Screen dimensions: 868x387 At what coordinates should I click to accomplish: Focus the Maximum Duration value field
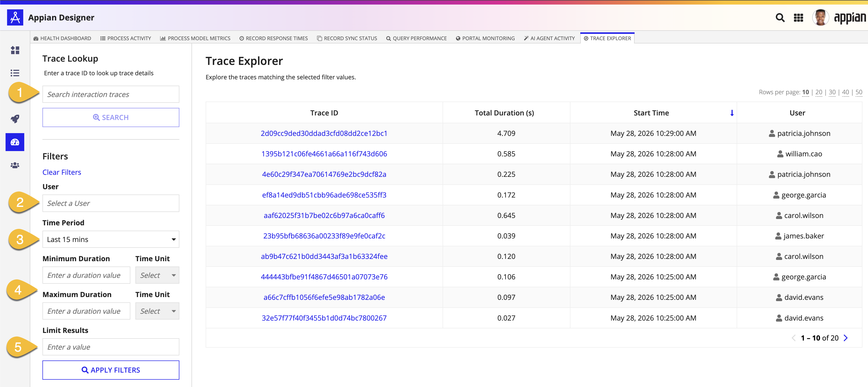point(86,311)
